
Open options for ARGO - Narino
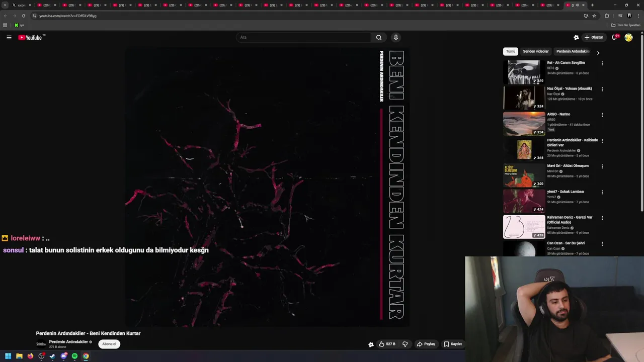pos(602,115)
